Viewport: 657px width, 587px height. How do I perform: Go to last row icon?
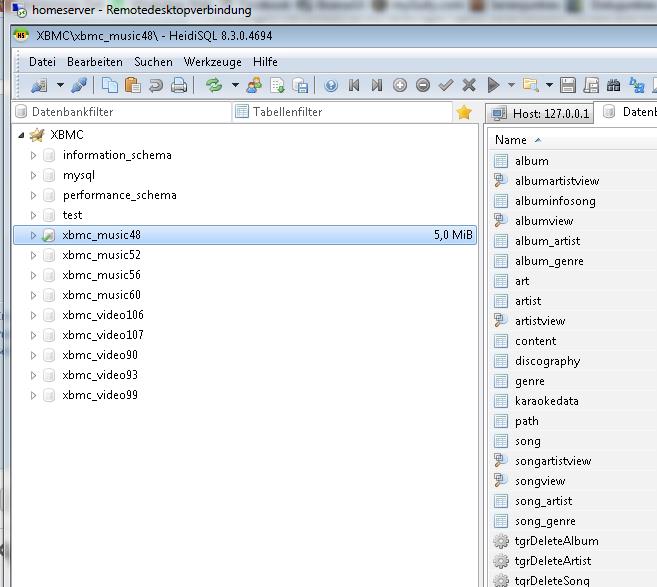pyautogui.click(x=377, y=85)
